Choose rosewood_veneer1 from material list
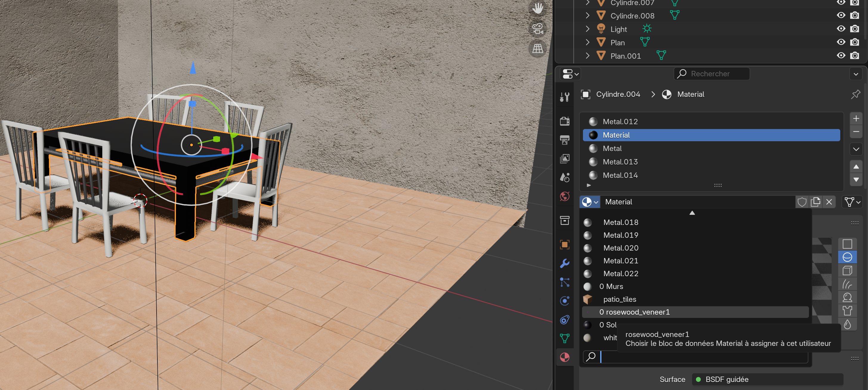This screenshot has height=390, width=868. click(x=635, y=312)
